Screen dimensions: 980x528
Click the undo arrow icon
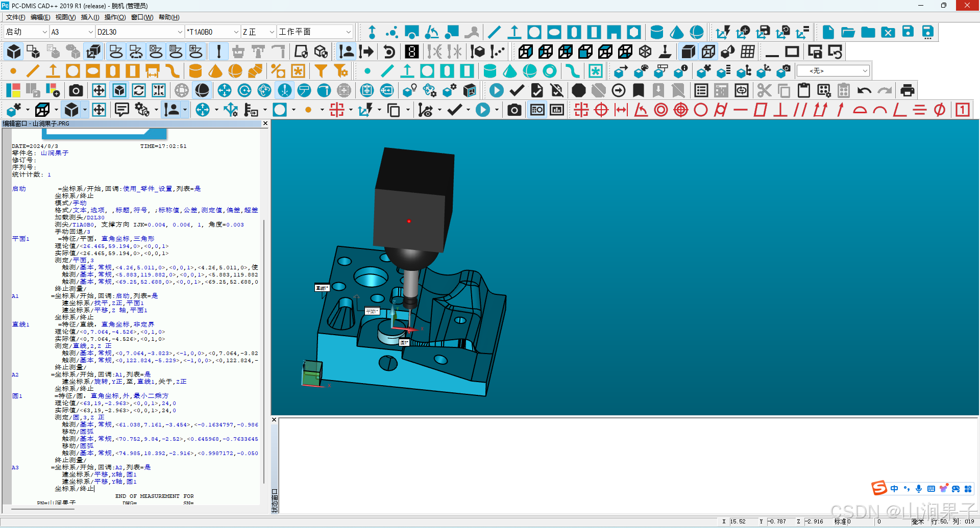[864, 91]
